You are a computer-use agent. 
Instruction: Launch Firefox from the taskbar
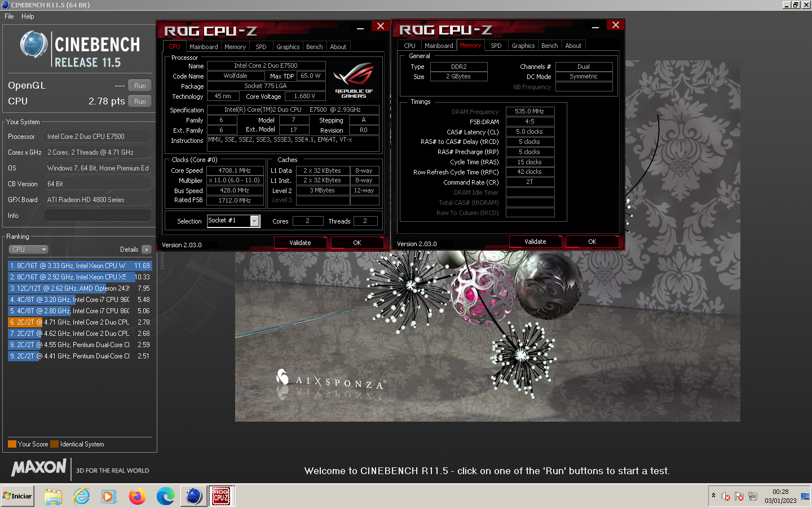click(x=137, y=496)
